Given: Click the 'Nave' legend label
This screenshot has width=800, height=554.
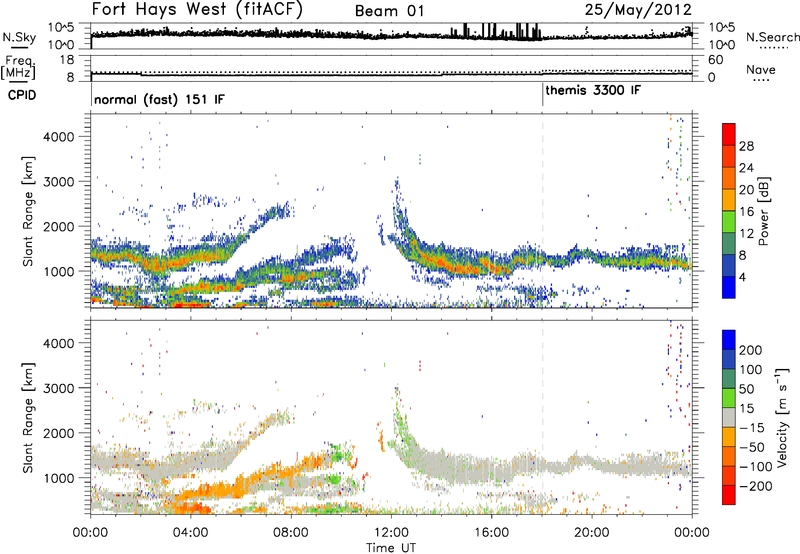Looking at the screenshot, I should pyautogui.click(x=761, y=69).
